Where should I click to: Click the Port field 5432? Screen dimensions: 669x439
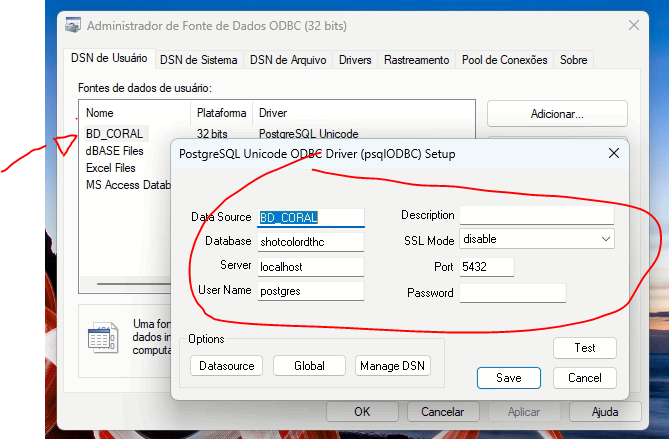point(487,267)
